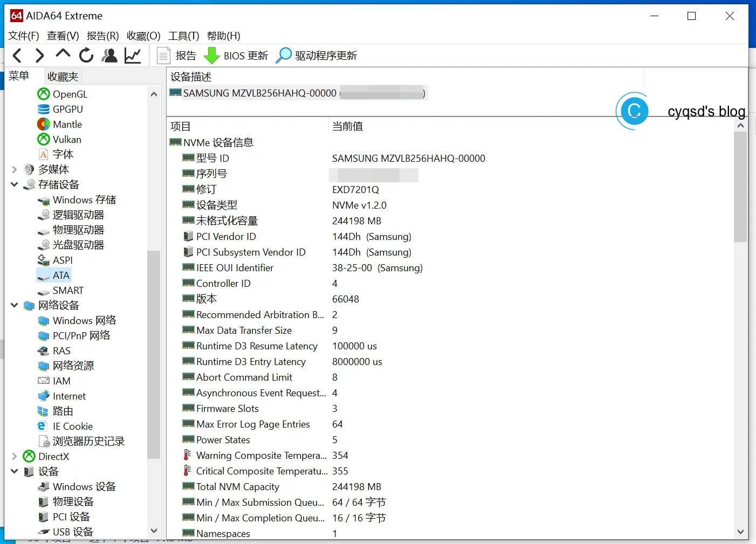Viewport: 756px width, 544px height.
Task: Click the details list scroll-up arrow
Action: [x=740, y=126]
